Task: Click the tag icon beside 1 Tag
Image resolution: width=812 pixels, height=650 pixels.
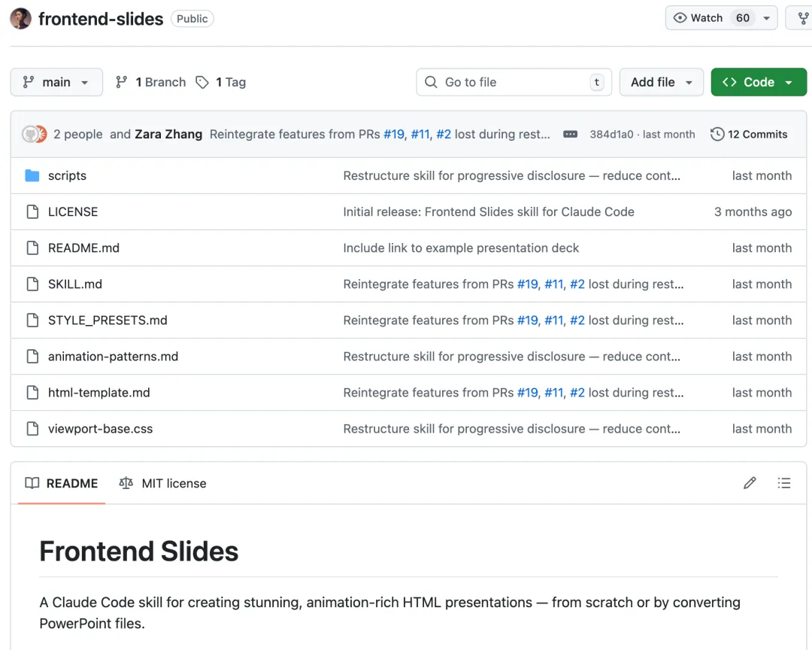Action: click(202, 83)
